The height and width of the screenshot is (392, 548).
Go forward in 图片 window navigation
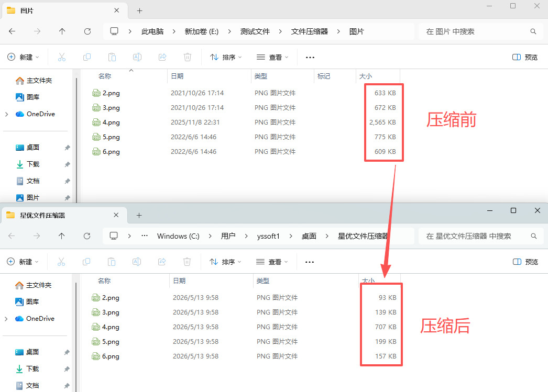37,31
